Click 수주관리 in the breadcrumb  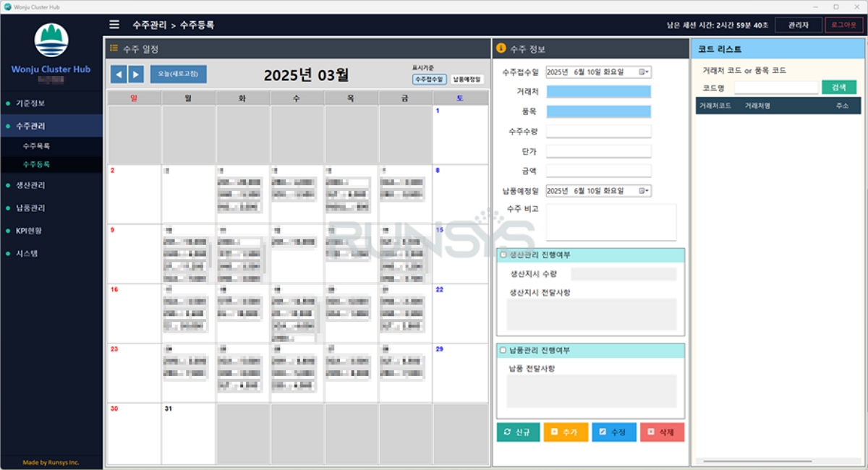(150, 25)
